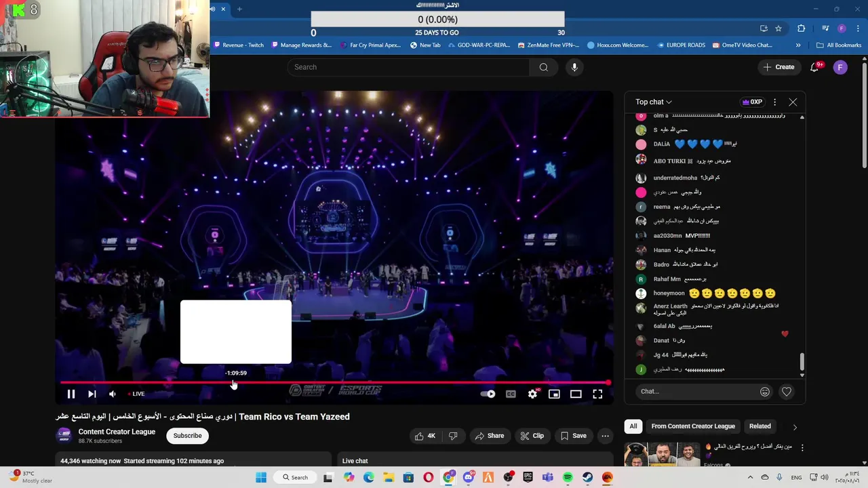Open Chrome three-dot menu
Image resolution: width=868 pixels, height=488 pixels.
coord(858,28)
